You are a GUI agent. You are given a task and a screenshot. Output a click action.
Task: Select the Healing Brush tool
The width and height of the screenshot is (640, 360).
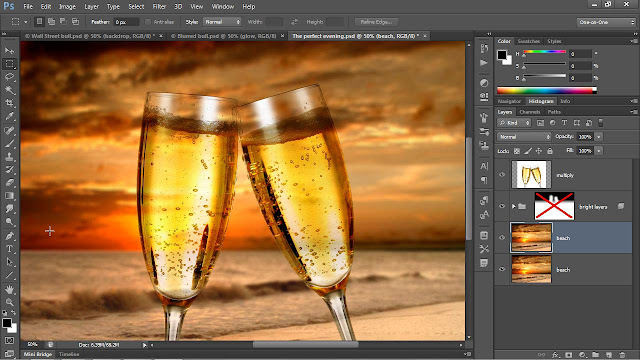[9, 130]
